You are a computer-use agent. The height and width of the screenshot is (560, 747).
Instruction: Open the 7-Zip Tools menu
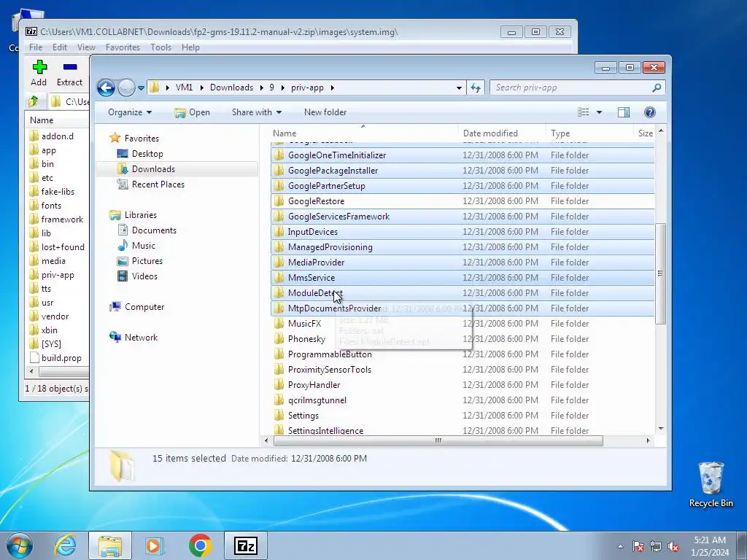[x=160, y=47]
